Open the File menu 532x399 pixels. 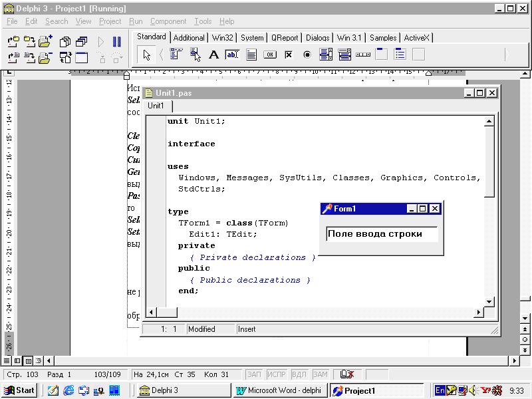[12, 21]
